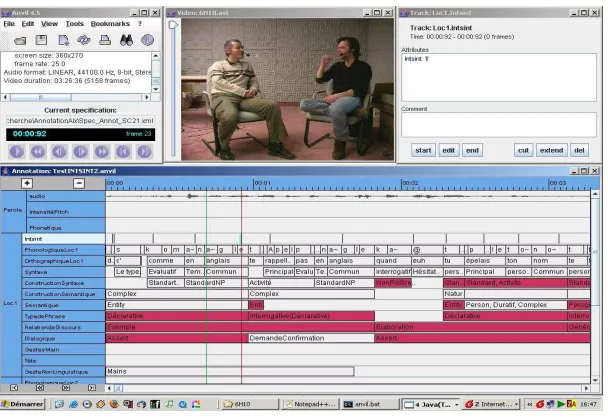Click the open folder icon in Anvil toolbar
This screenshot has height=420, width=608.
[20, 40]
